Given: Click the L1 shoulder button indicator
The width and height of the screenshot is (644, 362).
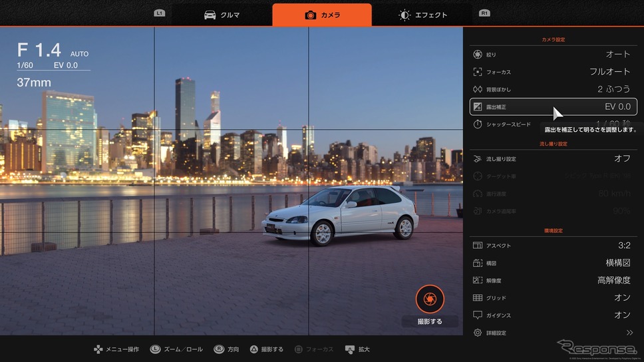Looking at the screenshot, I should pos(160,13).
